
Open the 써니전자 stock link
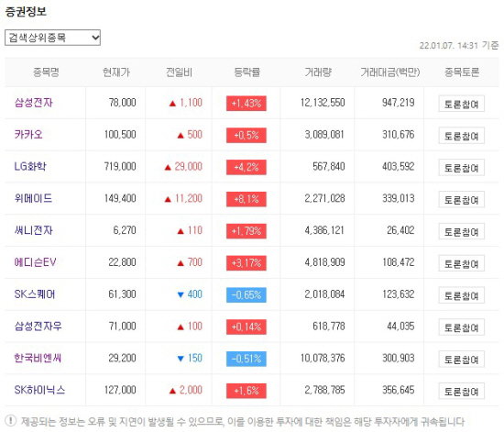click(33, 230)
